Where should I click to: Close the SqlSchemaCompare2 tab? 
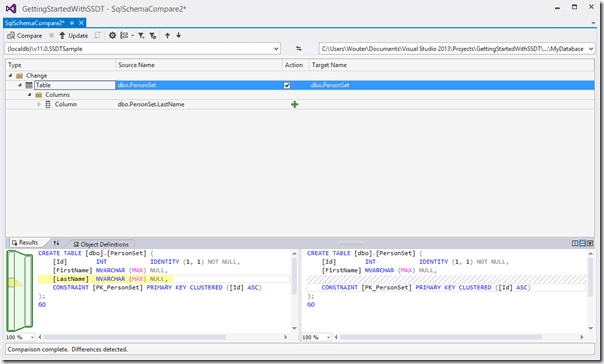coord(81,23)
